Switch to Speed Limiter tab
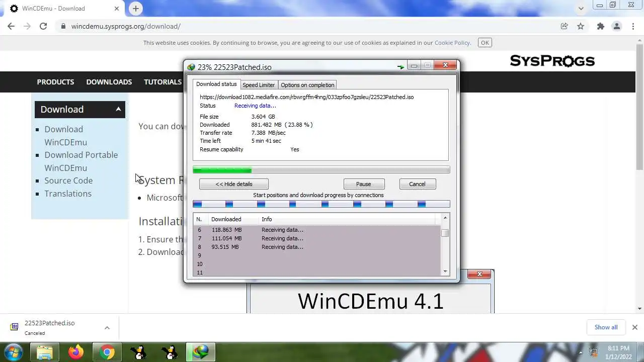Viewport: 644px width, 362px height. [x=259, y=85]
